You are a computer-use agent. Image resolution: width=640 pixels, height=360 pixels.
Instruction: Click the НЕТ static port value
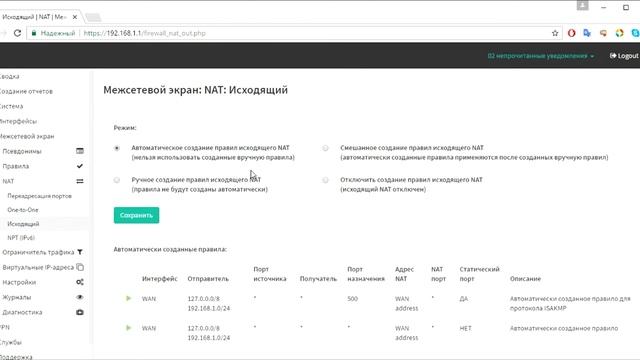click(465, 328)
